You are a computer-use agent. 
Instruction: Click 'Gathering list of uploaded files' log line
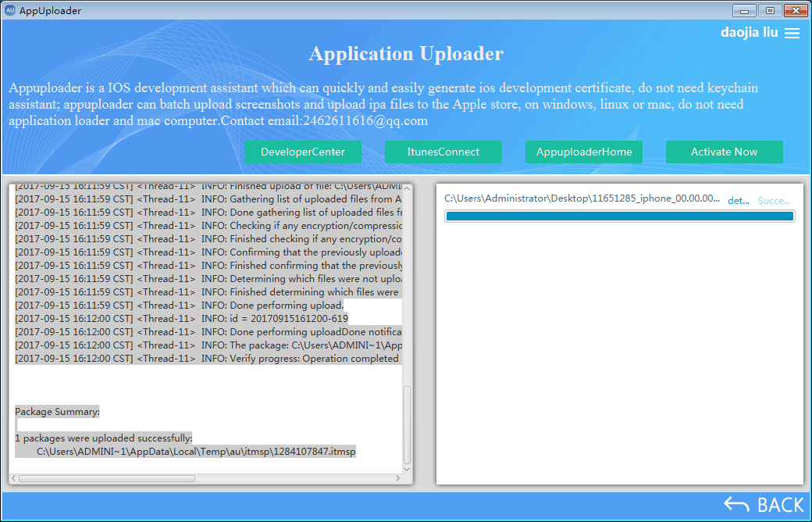pos(208,199)
